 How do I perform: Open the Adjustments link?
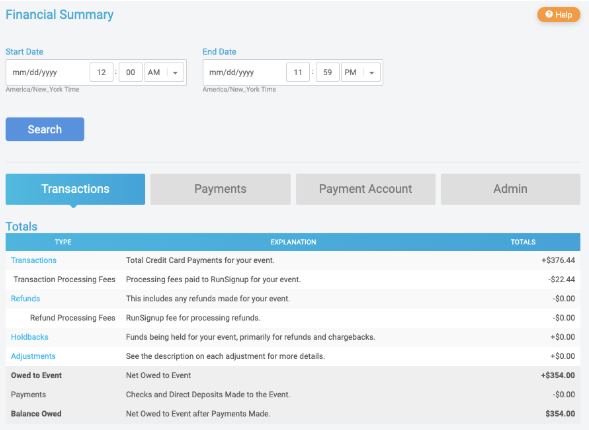pyautogui.click(x=33, y=356)
